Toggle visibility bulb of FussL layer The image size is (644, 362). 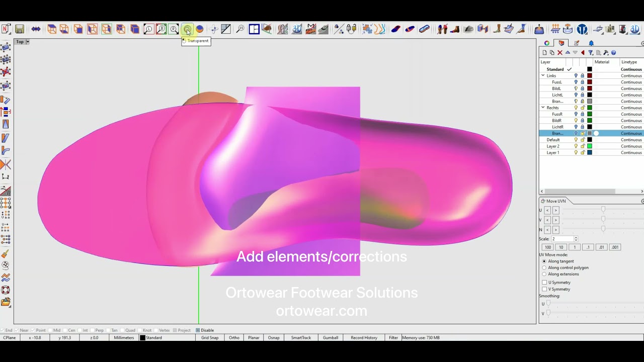coord(576,82)
